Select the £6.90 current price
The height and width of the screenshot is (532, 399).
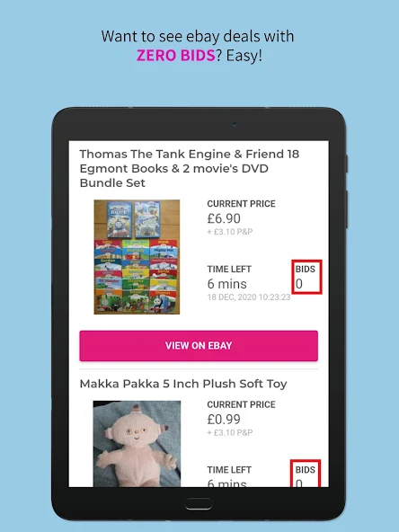tap(224, 218)
